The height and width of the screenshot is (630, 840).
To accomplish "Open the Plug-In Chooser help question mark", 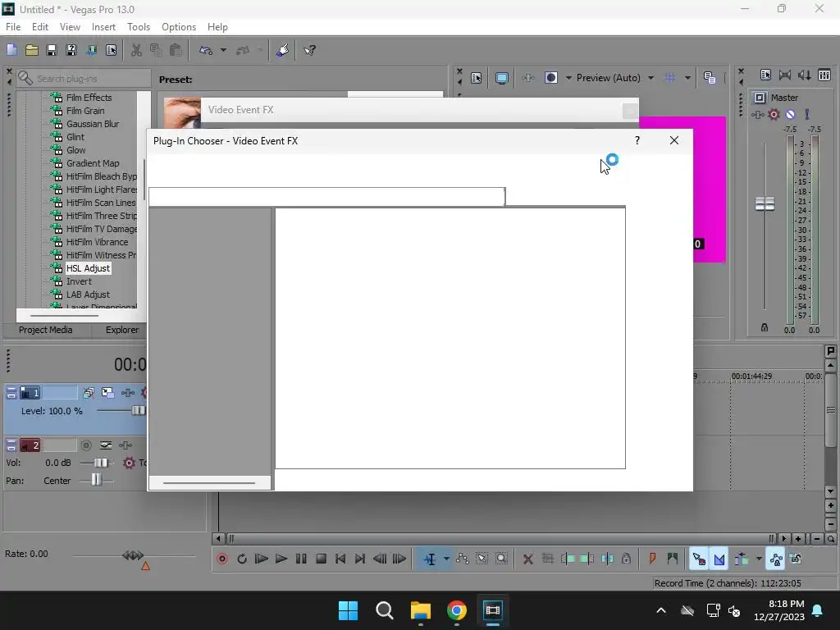I will pos(637,140).
